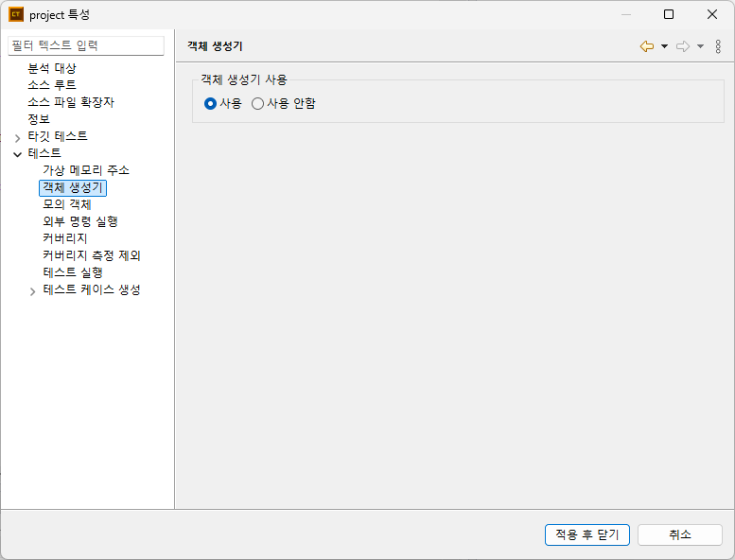Click the 적용 후 닫기 button
735x560 pixels.
(586, 534)
